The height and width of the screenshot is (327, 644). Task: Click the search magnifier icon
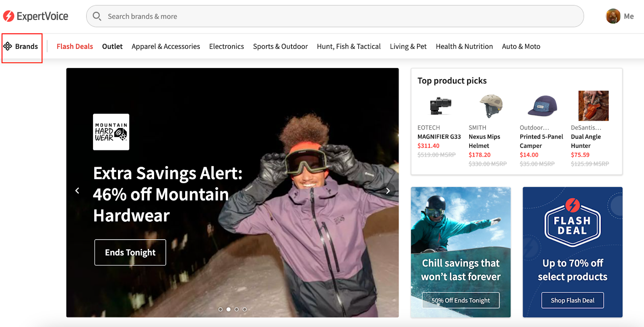[x=97, y=16]
